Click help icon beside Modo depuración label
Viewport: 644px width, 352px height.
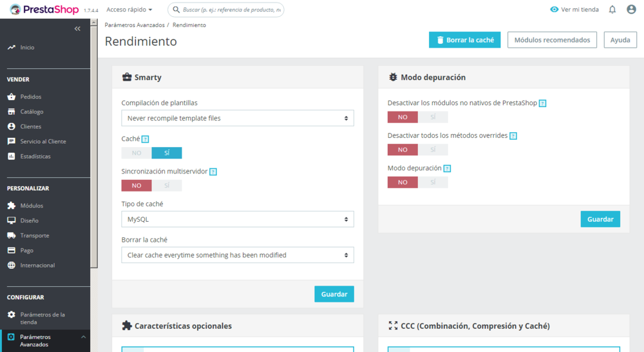point(447,169)
